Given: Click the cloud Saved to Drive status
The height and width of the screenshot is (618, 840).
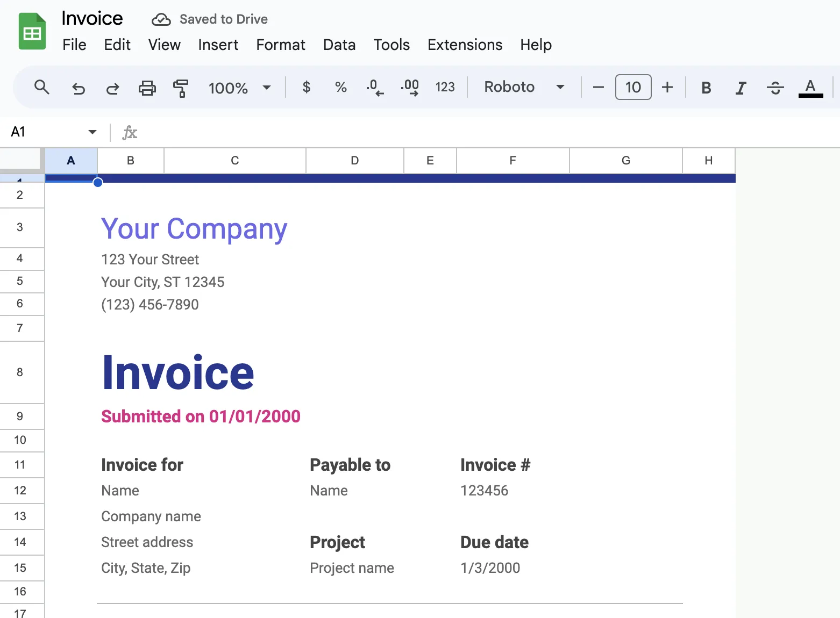Looking at the screenshot, I should point(210,19).
